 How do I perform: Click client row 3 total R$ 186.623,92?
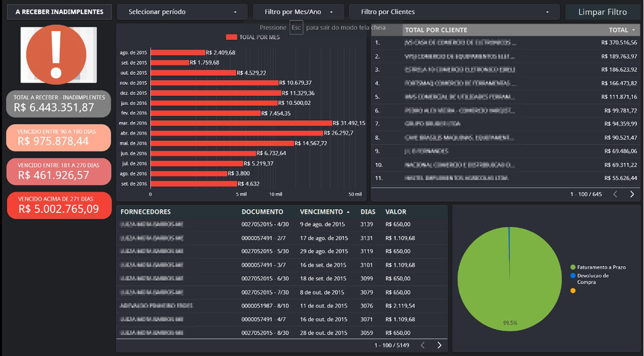(x=619, y=69)
